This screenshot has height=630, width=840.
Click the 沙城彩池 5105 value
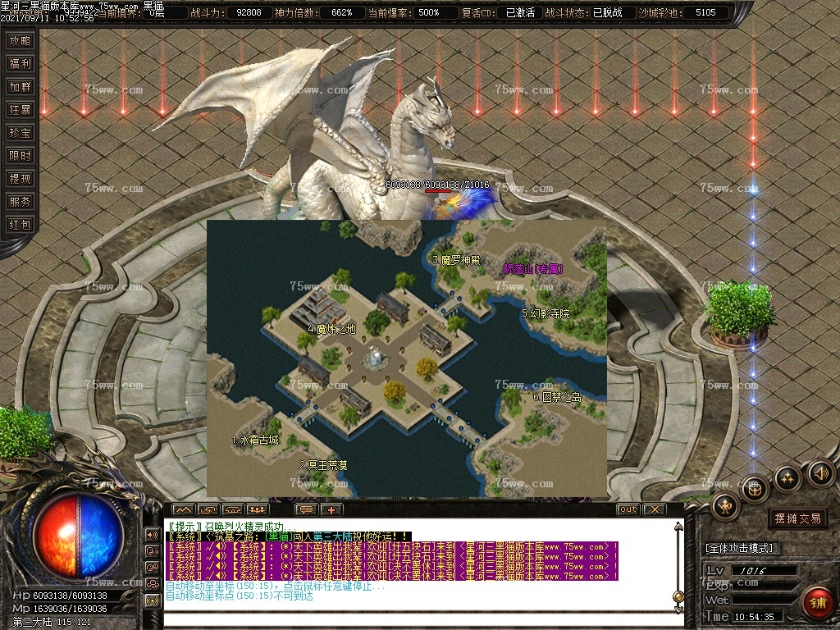[x=705, y=12]
